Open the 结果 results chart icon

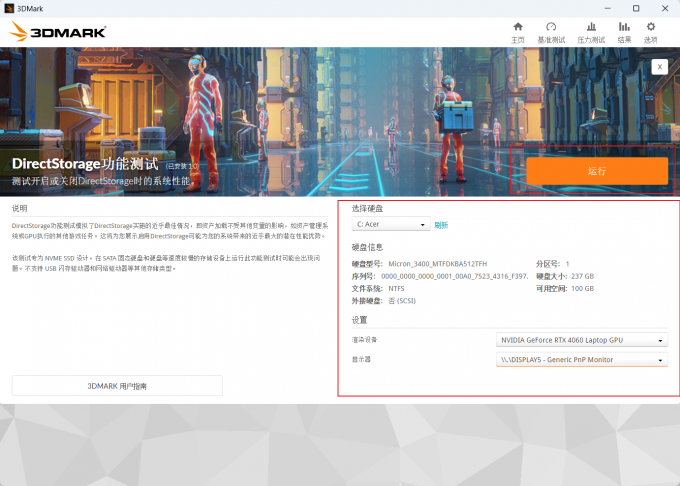(x=624, y=32)
